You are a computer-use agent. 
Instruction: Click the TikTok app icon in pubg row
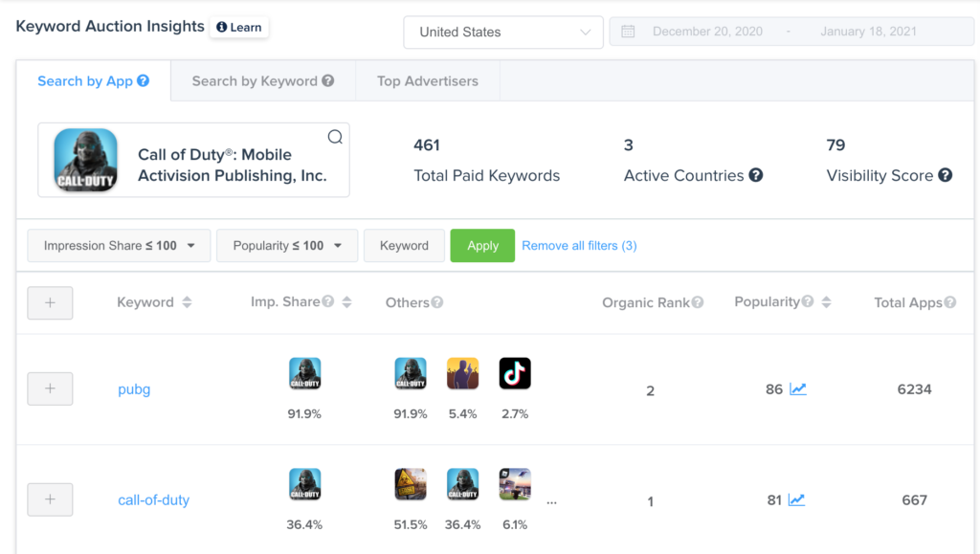pyautogui.click(x=515, y=374)
